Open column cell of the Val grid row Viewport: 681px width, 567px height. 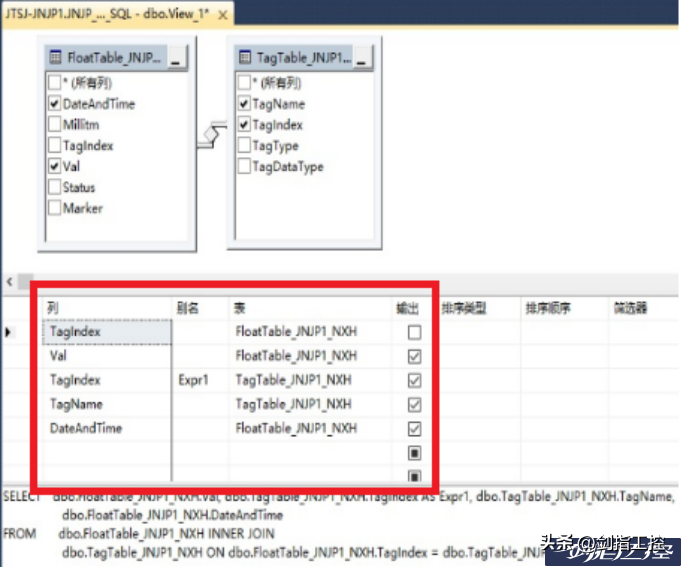point(107,356)
